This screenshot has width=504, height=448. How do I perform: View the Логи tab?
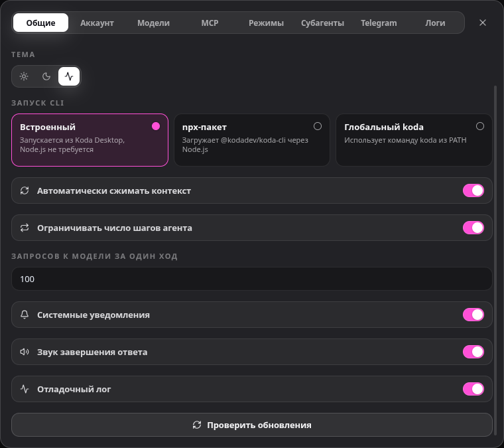435,23
